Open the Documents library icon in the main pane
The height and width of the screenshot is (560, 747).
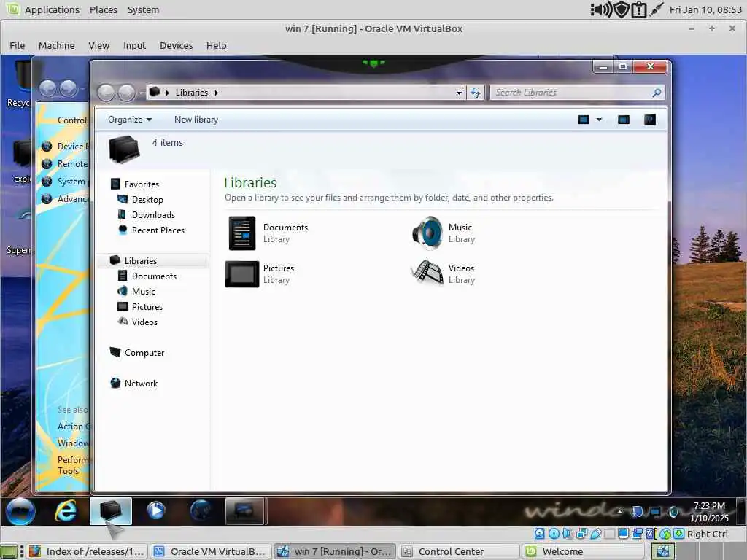242,233
